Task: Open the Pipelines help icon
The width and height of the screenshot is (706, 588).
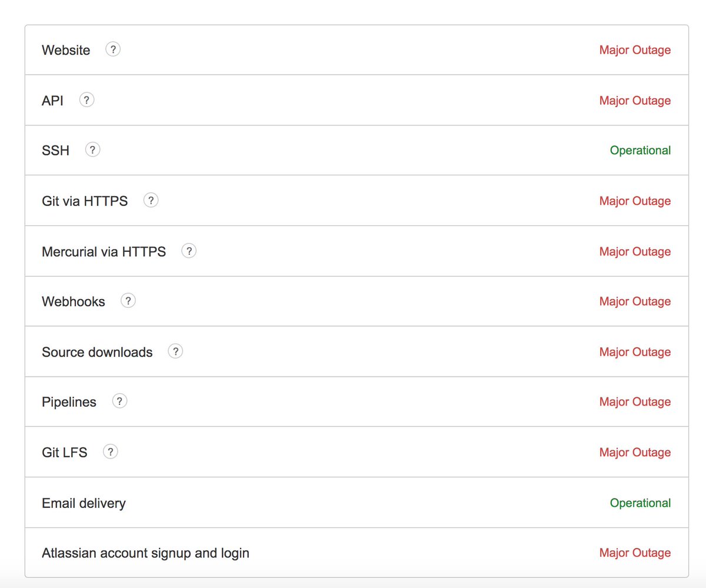Action: coord(119,401)
